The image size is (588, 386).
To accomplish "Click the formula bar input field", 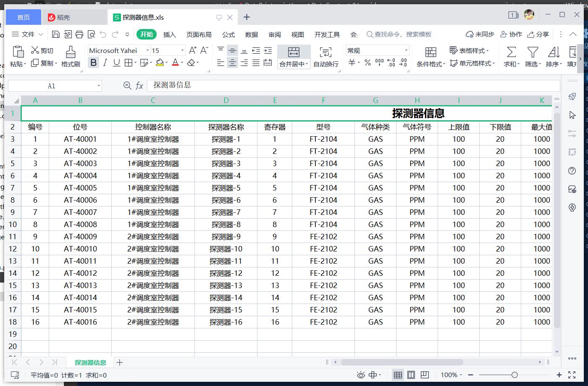I will pos(353,85).
